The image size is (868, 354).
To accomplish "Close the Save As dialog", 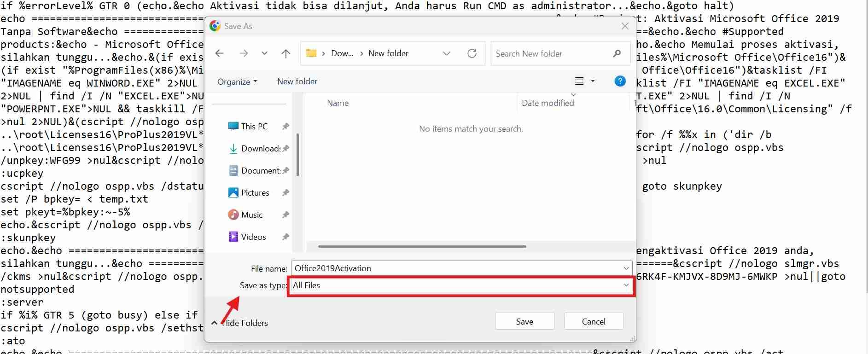I will pyautogui.click(x=625, y=26).
